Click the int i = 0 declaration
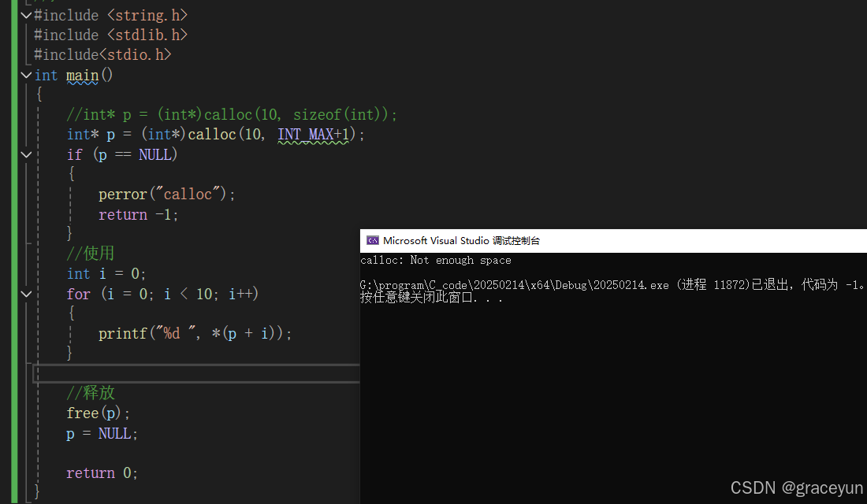The image size is (867, 504). pyautogui.click(x=106, y=273)
